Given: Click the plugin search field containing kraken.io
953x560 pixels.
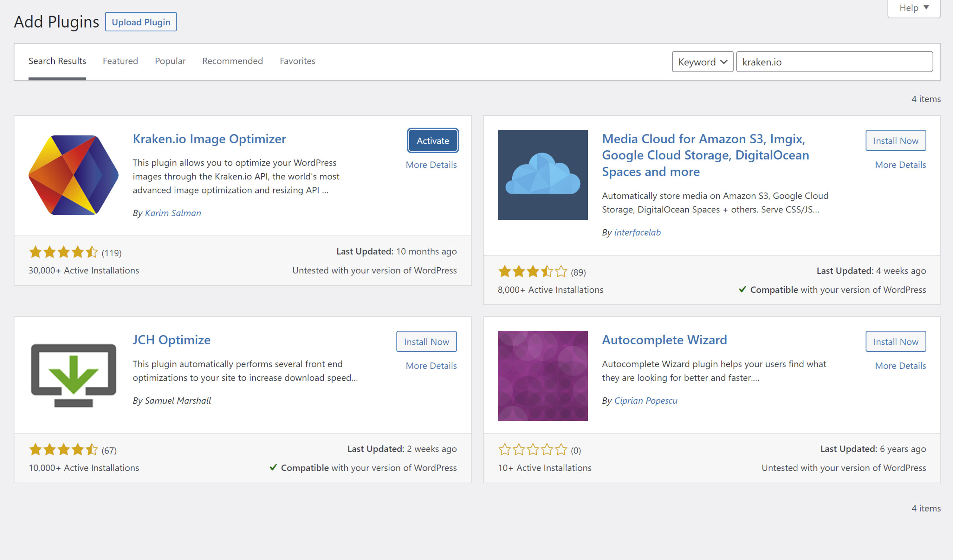Looking at the screenshot, I should 834,62.
